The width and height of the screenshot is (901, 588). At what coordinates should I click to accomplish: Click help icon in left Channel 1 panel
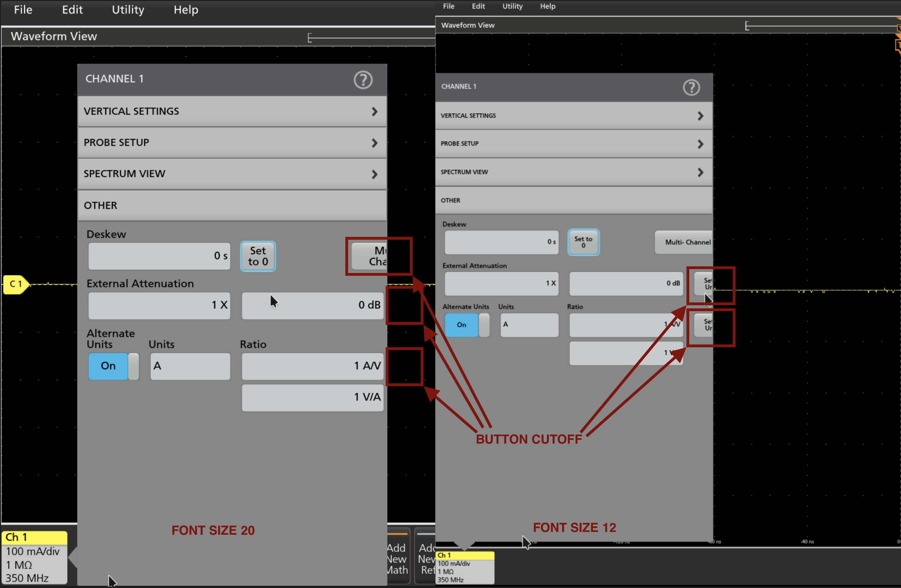[x=363, y=80]
